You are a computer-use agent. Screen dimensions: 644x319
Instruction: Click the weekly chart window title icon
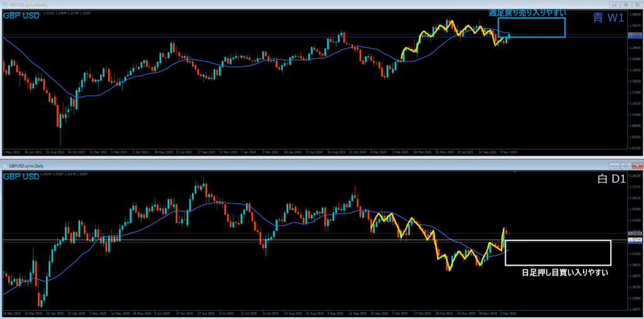tap(4, 6)
